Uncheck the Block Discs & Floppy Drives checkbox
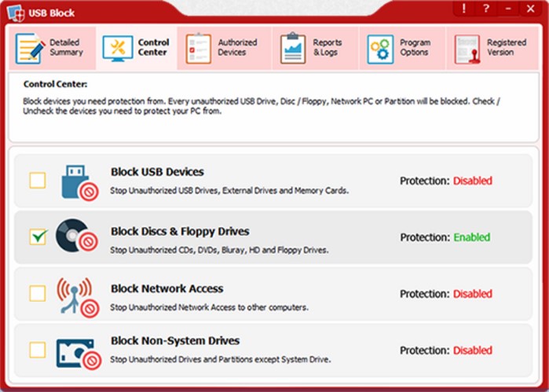Viewport: 549px width, 392px height. point(38,236)
